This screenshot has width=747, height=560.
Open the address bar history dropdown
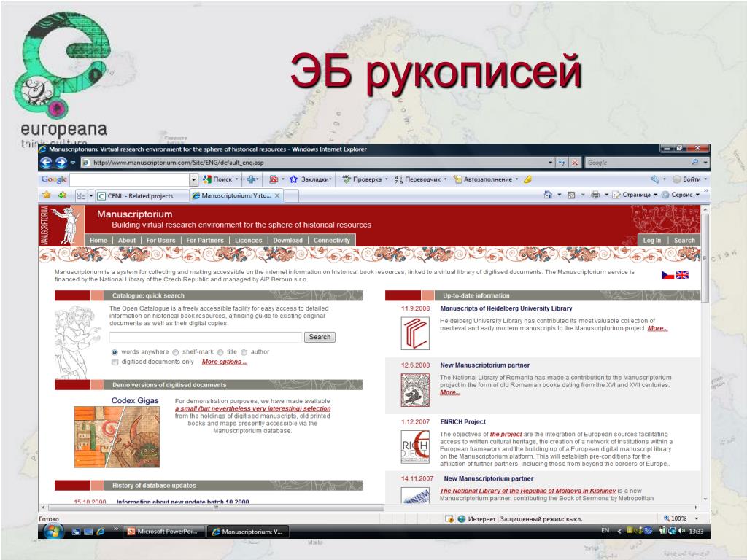[550, 163]
